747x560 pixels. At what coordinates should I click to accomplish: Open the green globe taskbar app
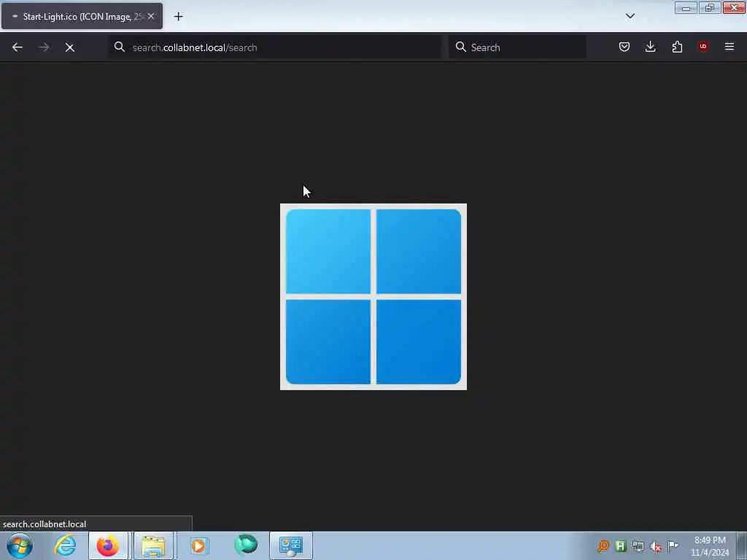pyautogui.click(x=246, y=545)
